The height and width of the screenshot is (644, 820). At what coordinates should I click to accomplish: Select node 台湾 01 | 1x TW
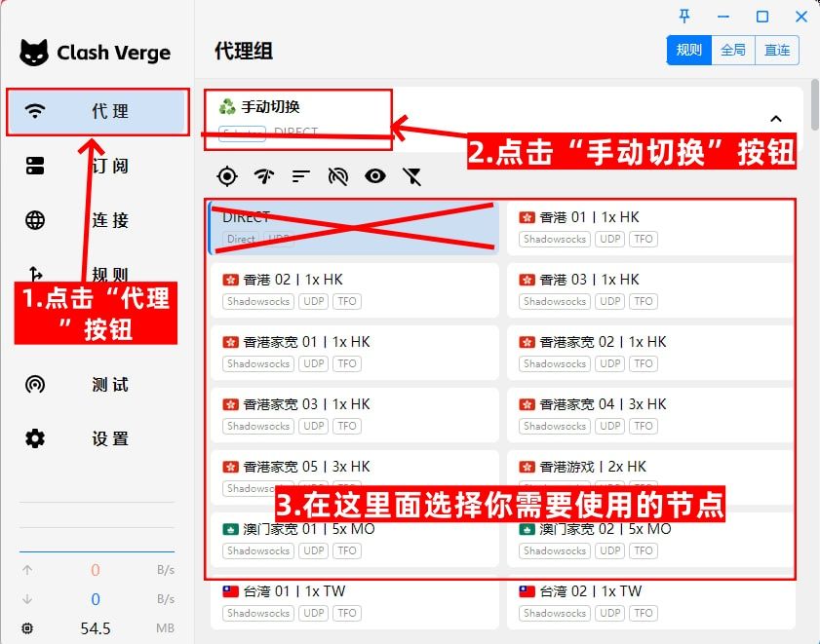pos(354,602)
